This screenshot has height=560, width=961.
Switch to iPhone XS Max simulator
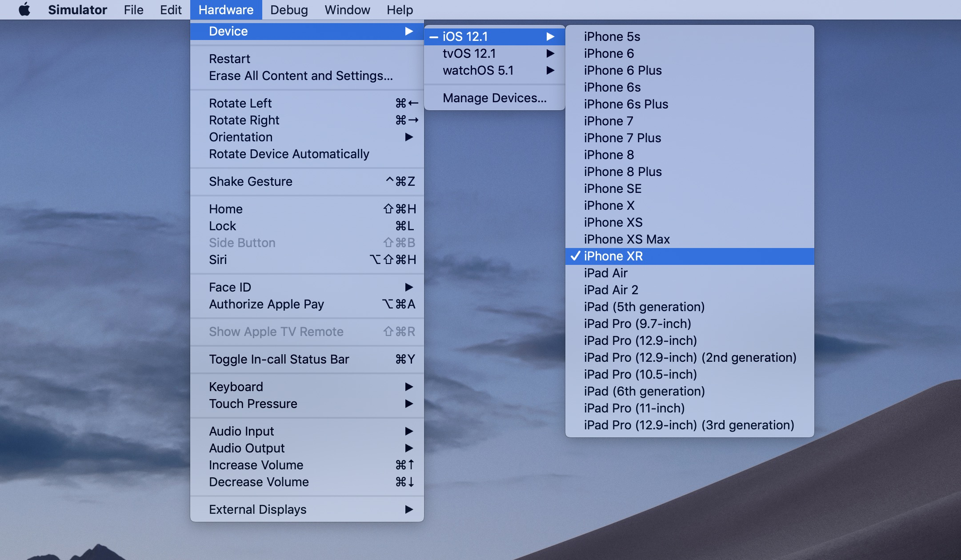[x=689, y=239]
